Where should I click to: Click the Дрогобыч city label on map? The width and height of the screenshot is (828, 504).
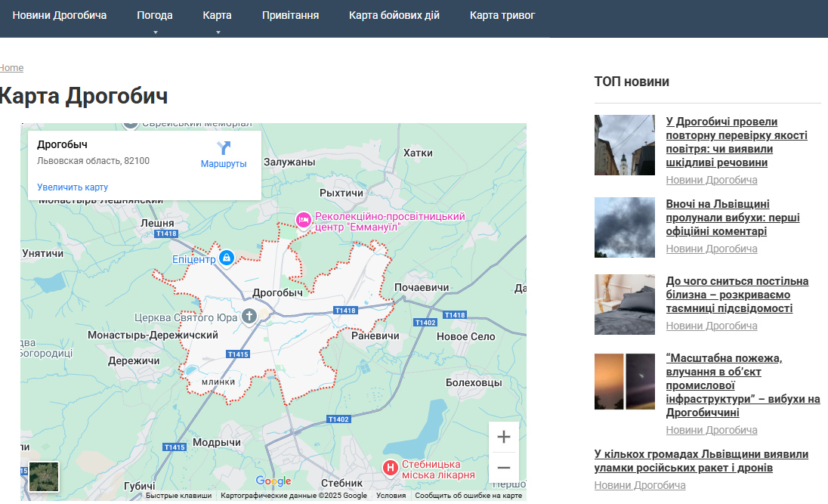point(278,292)
